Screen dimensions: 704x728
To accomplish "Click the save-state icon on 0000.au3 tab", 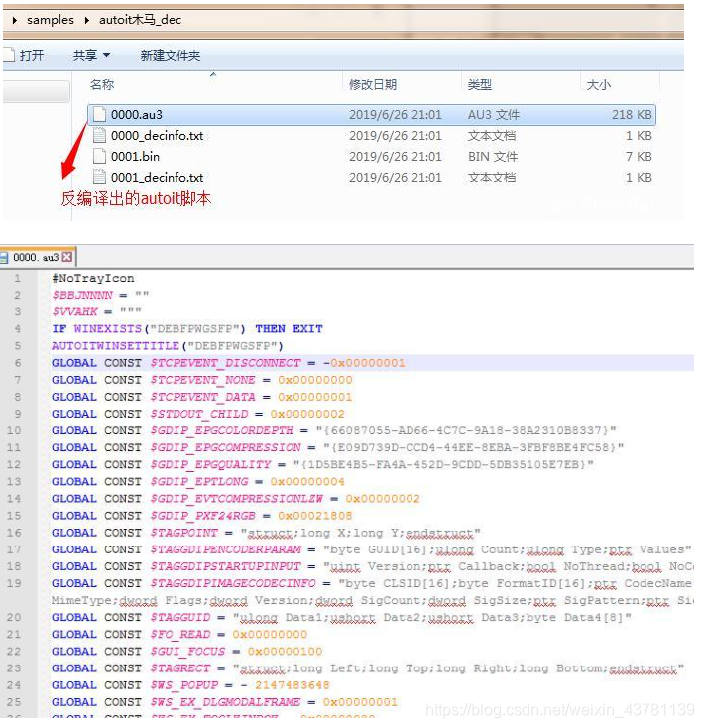I will click(x=4, y=258).
